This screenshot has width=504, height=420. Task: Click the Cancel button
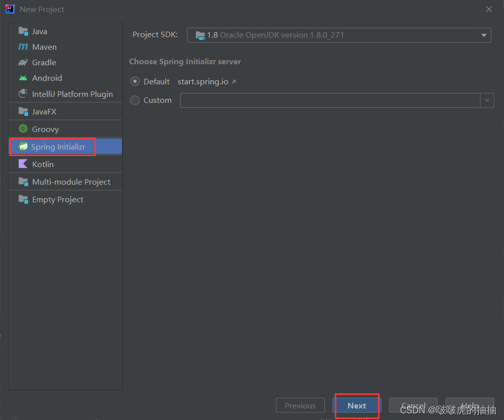413,405
